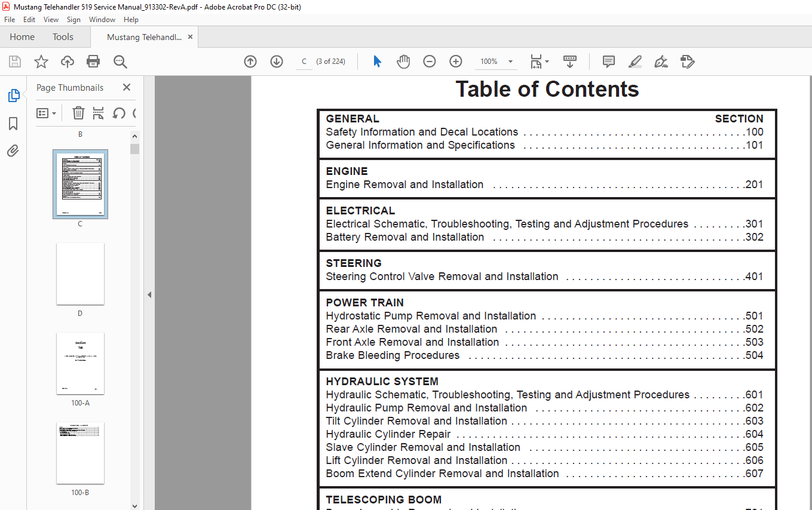The width and height of the screenshot is (812, 510).
Task: Toggle scrolling mode icon in toolbar
Action: (570, 62)
